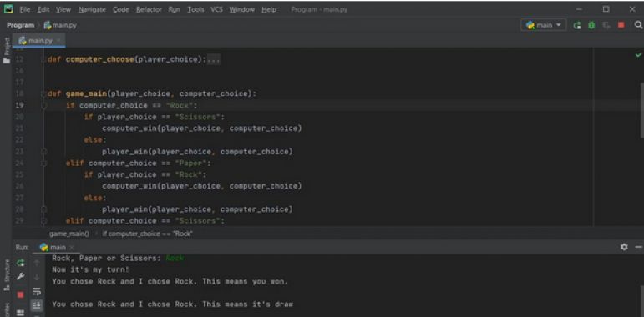Start debugging with the green bug icon

point(591,25)
